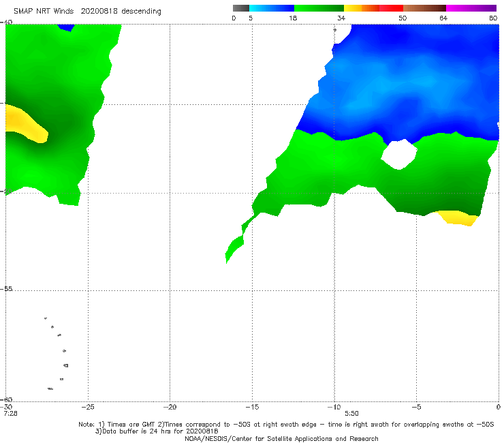Pick the cyan-to-blue segment of the color bar
504x443 pixels.
(272, 8)
